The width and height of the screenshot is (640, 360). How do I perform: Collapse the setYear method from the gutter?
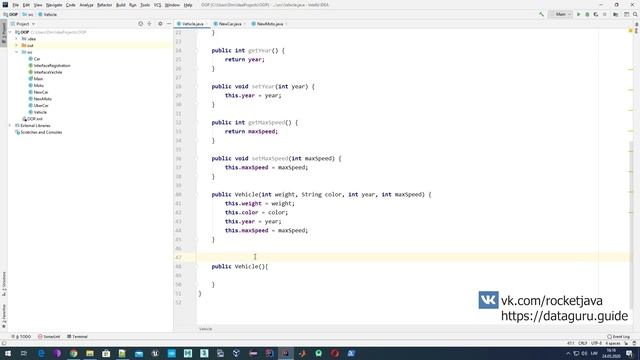point(196,87)
